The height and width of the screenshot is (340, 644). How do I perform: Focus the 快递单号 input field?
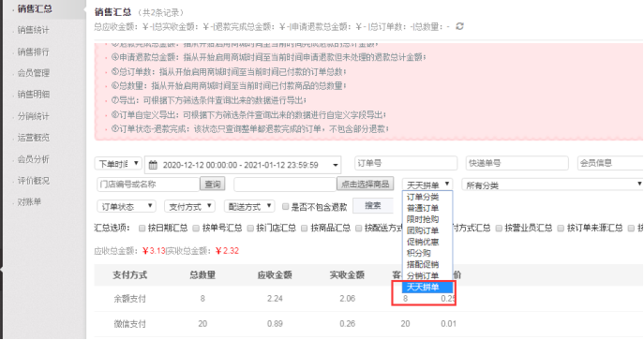[x=517, y=163]
